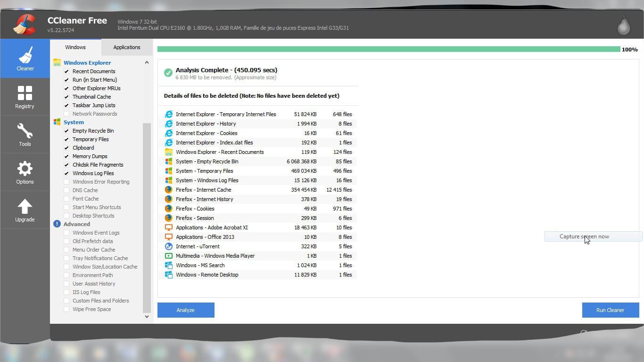Viewport: 644px width, 362px height.
Task: Select Internet Explorer - Cookies result row
Action: point(257,133)
